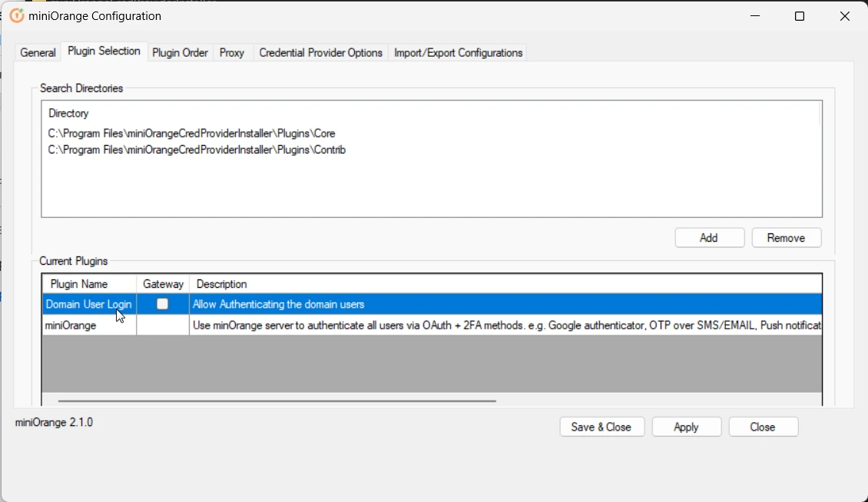Click the miniOrange logo icon in title bar
The width and height of the screenshot is (868, 502).
[x=17, y=16]
